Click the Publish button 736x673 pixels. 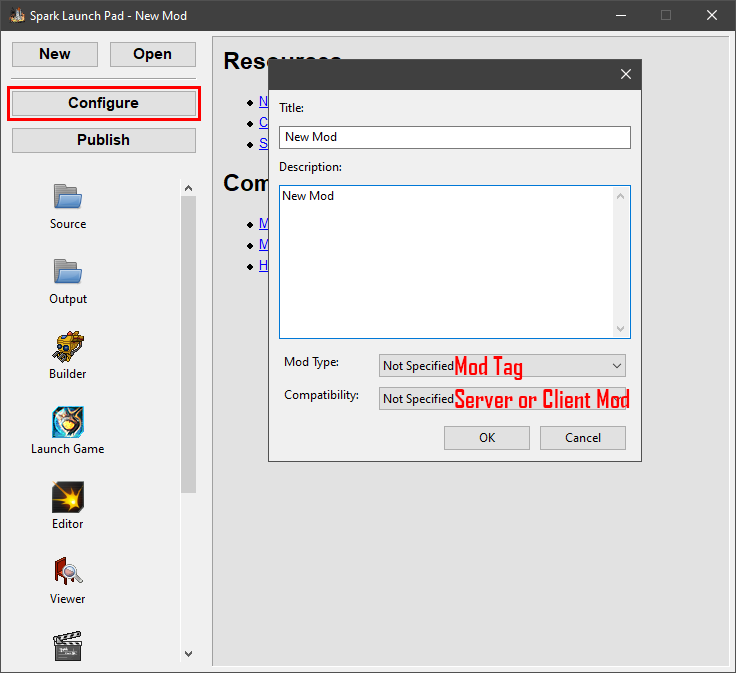click(104, 140)
